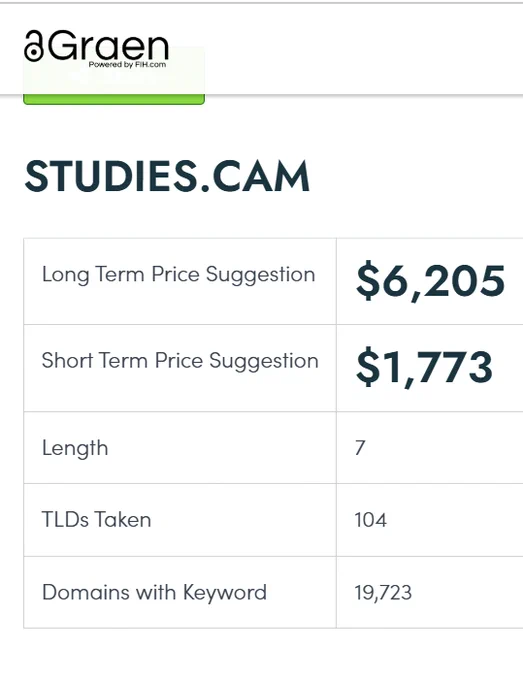Click the dollar sign of the $1,773 price
Viewport: 523px width, 680px height.
[x=368, y=367]
